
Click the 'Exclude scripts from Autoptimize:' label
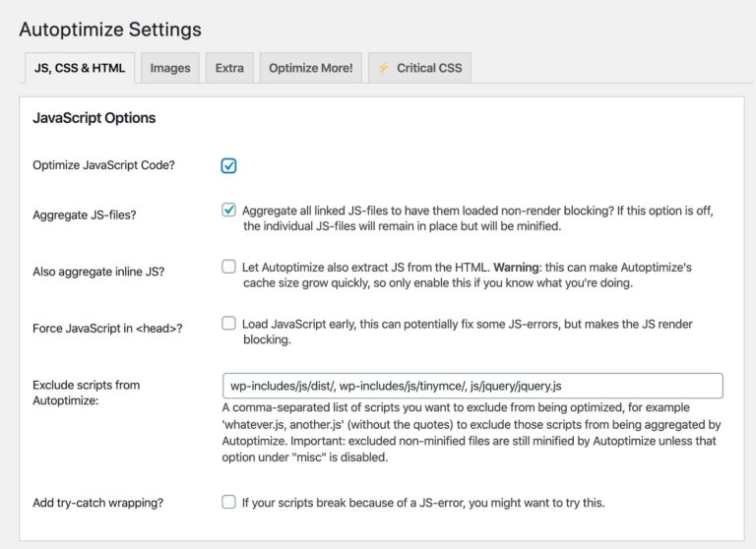[87, 393]
